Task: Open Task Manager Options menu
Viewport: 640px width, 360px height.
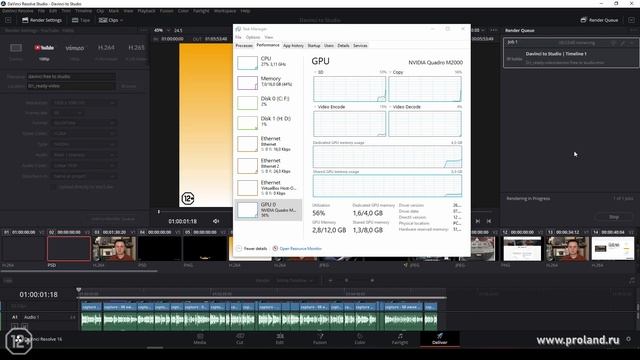Action: 253,37
